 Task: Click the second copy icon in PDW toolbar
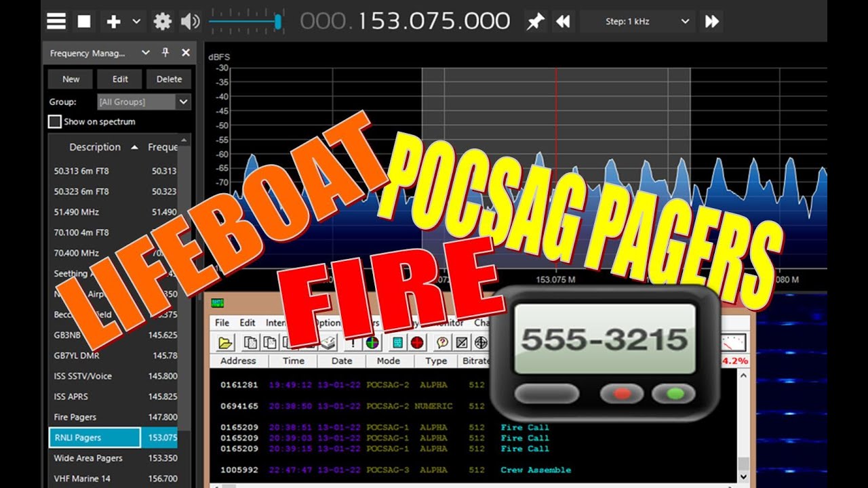tap(270, 342)
